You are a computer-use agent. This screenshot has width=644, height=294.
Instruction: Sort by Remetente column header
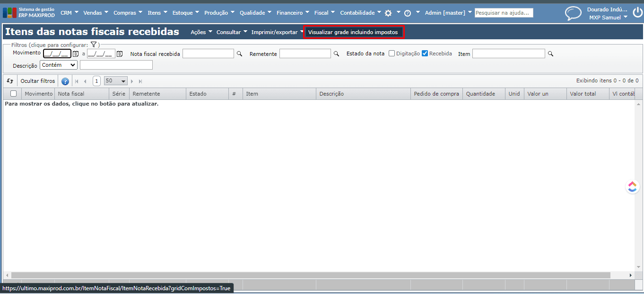click(x=157, y=94)
